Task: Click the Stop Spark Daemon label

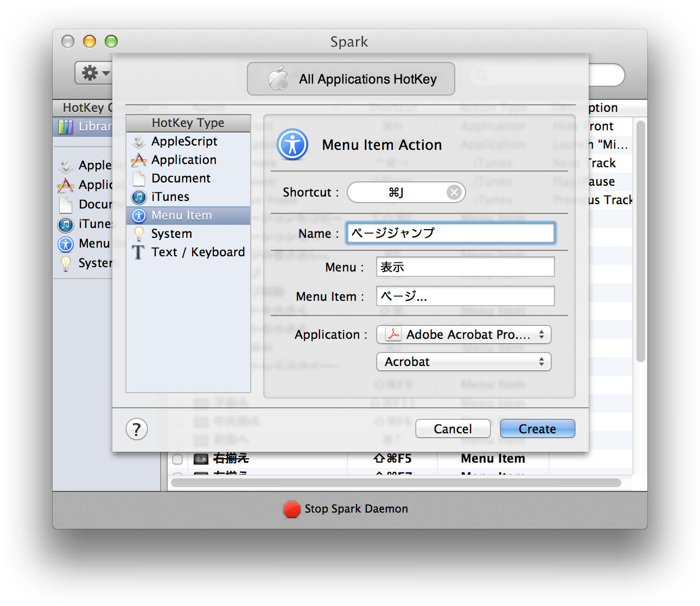Action: click(356, 509)
